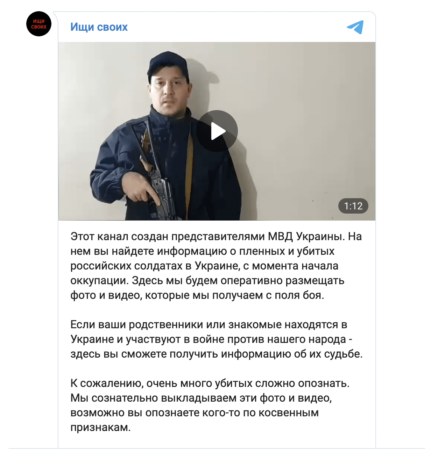
Task: Open the Telegram paper plane icon
Action: point(355,27)
